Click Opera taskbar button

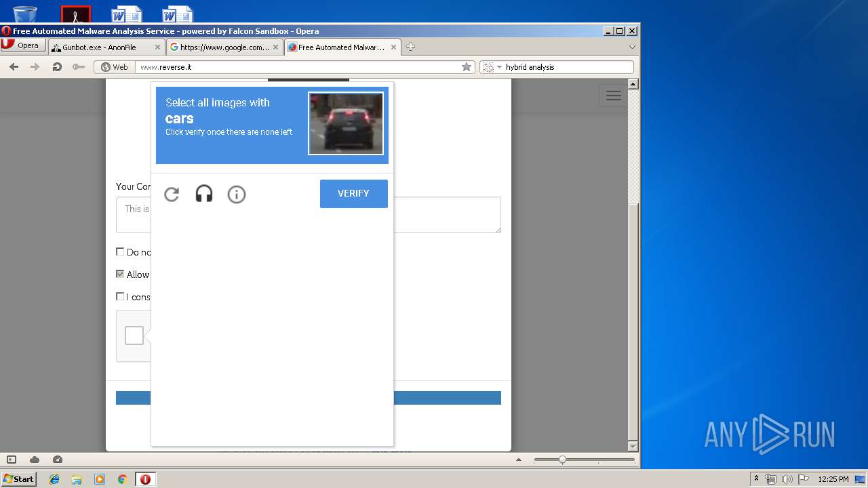(145, 479)
